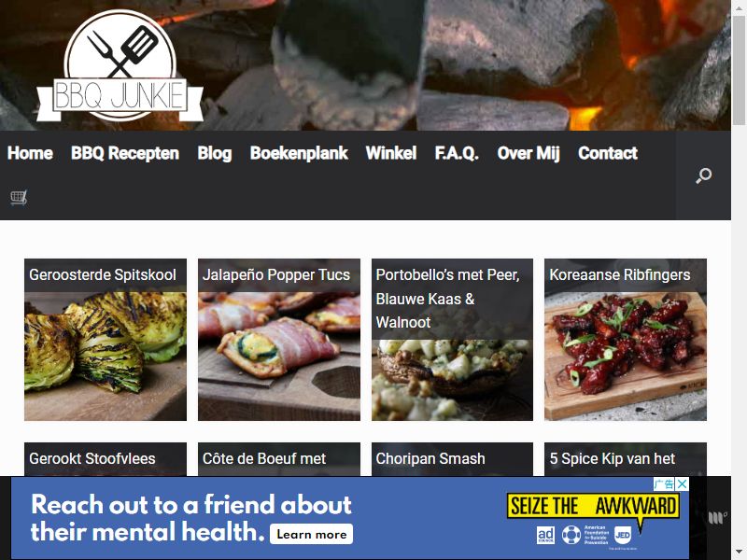Open the F.A.Q. page
The width and height of the screenshot is (747, 560).
[457, 153]
